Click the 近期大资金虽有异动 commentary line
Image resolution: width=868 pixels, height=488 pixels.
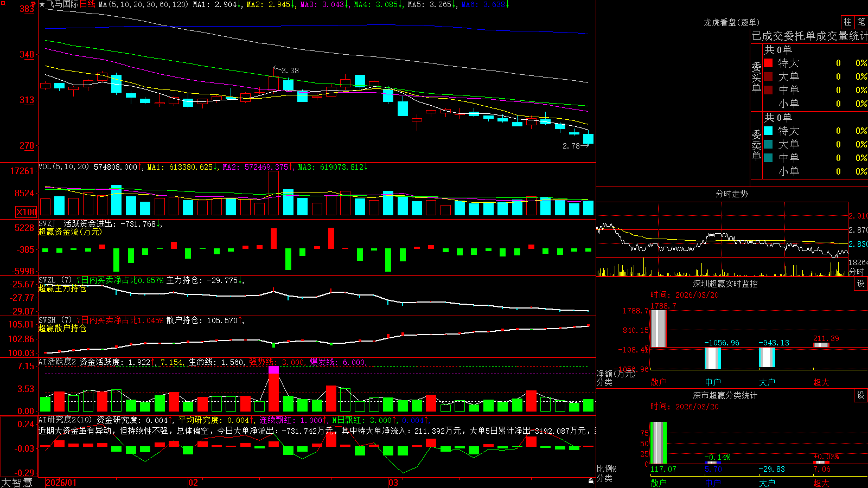317,431
